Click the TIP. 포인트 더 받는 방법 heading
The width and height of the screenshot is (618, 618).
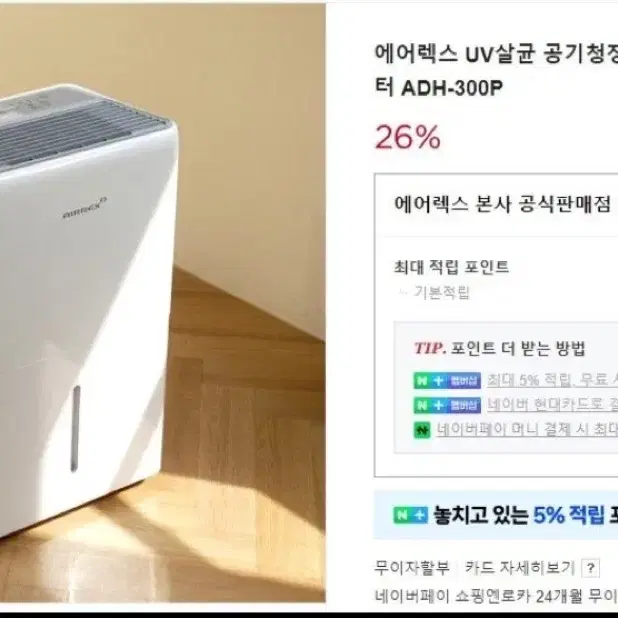click(x=499, y=348)
